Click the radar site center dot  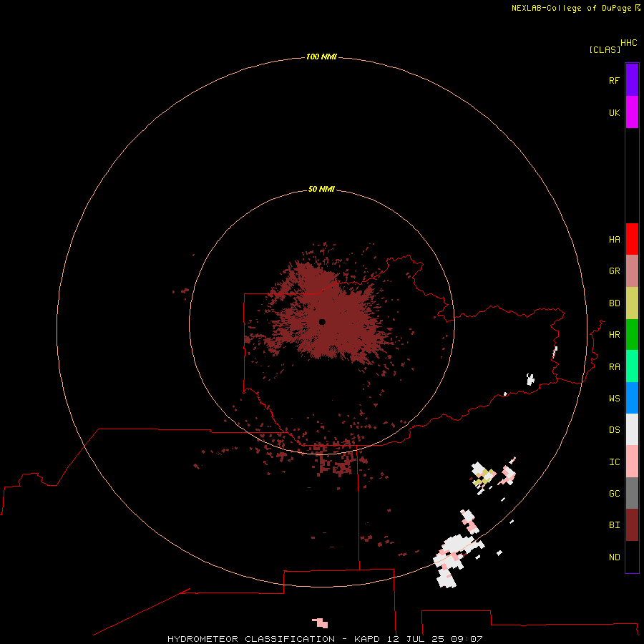[322, 322]
